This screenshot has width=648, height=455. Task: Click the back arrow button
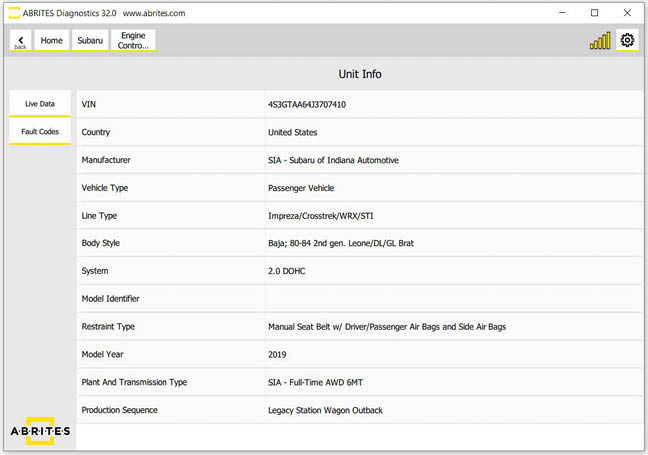click(20, 41)
